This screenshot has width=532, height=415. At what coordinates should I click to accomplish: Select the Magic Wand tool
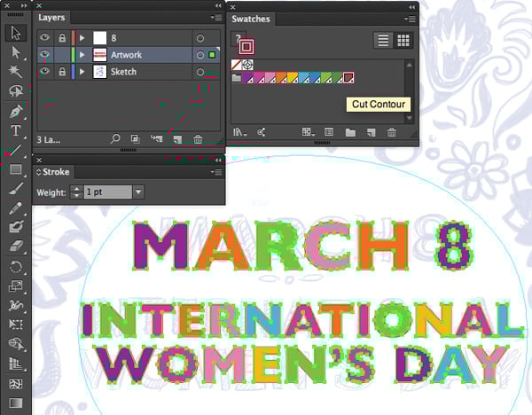coord(16,71)
